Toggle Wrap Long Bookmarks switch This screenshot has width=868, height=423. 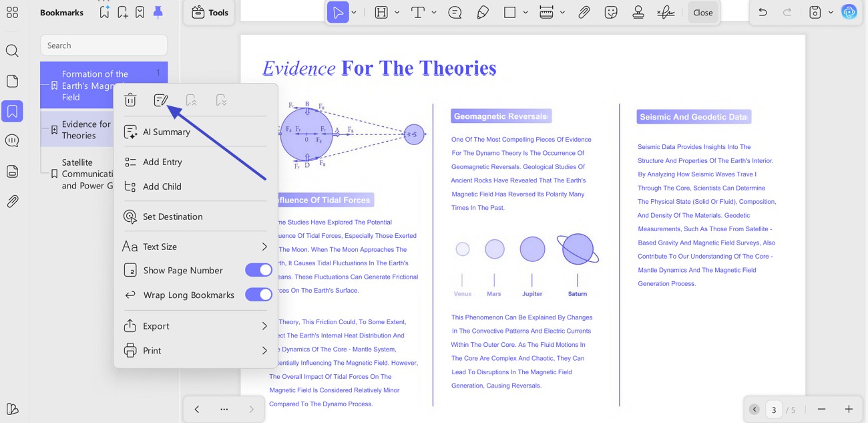click(x=258, y=295)
